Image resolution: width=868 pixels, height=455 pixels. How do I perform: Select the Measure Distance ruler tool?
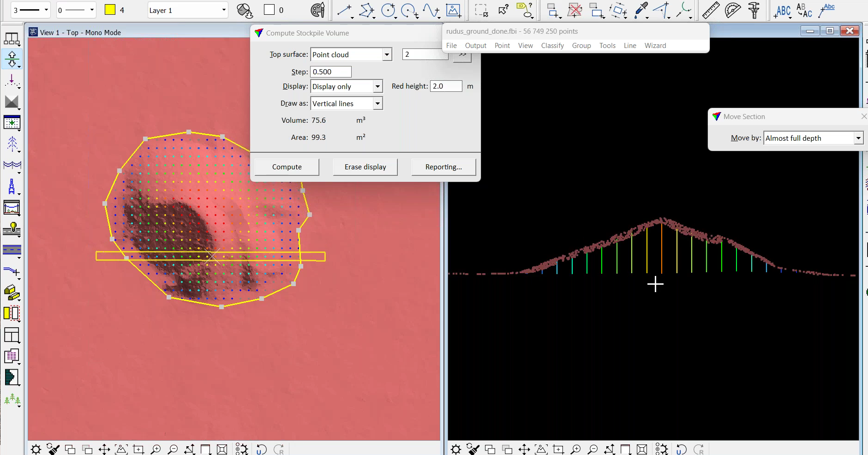pos(711,10)
